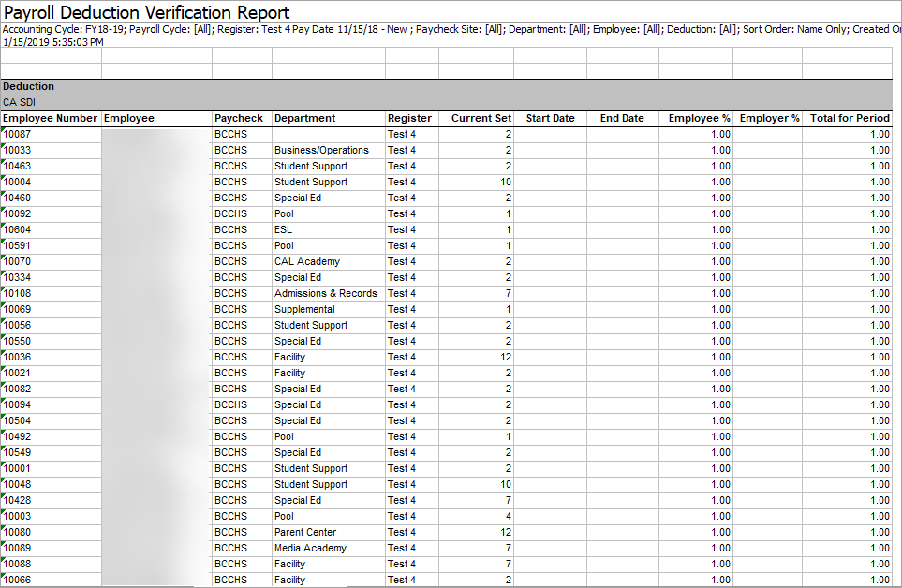The height and width of the screenshot is (588, 902).
Task: Select the Admissions & Records cell
Action: click(325, 294)
